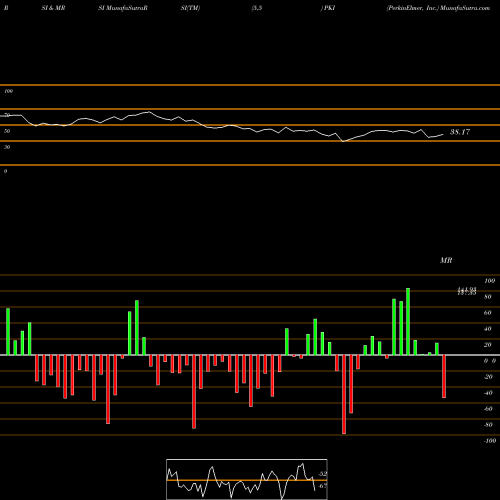
Task: Click the current RSI value 38.17
Action: click(460, 132)
